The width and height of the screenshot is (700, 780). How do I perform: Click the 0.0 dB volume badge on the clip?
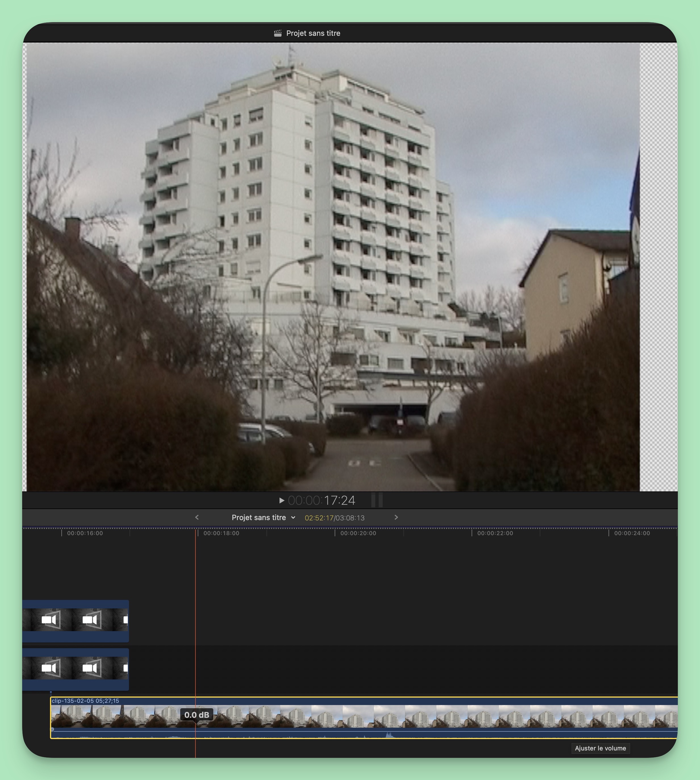[197, 715]
